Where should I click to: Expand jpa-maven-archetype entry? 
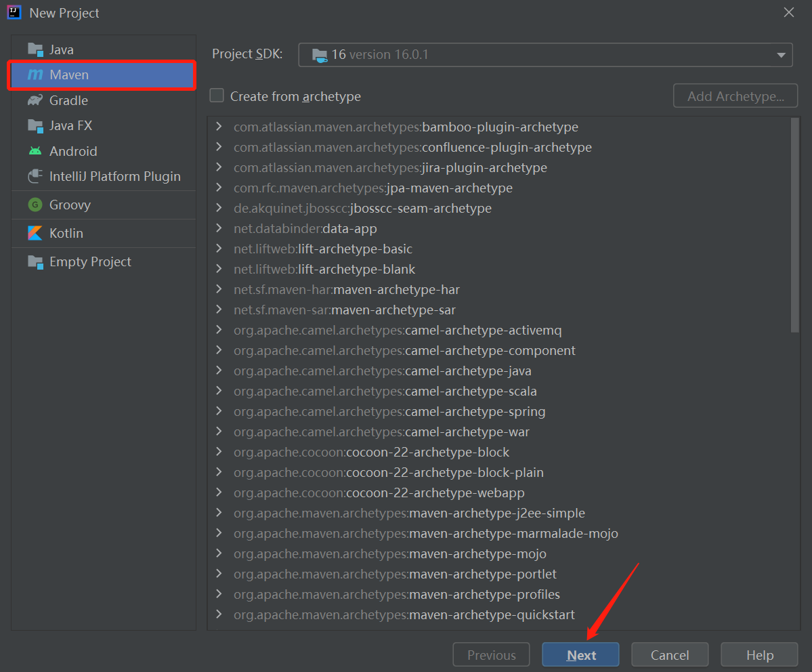pos(219,188)
